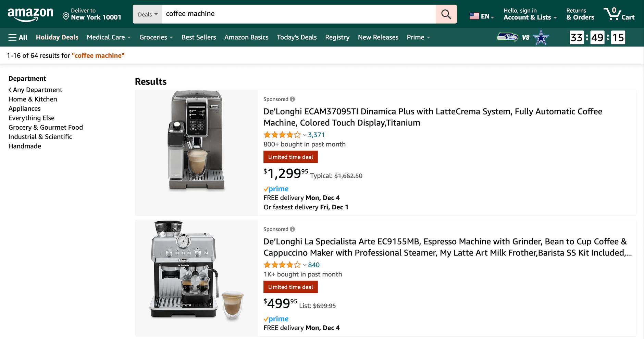Click the sponsored info icon for La Specialista
Screen dimensions: 644x339
(292, 229)
